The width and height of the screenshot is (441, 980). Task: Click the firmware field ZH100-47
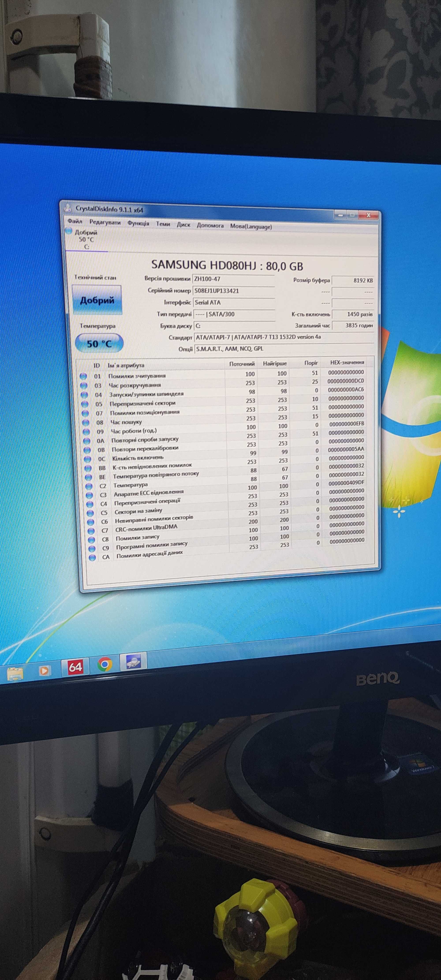tap(233, 279)
